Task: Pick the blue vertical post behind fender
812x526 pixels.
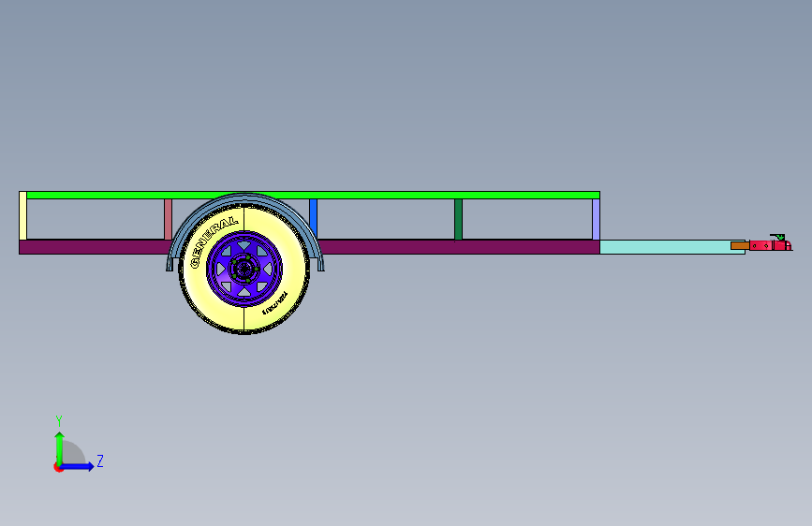Action: click(x=314, y=217)
